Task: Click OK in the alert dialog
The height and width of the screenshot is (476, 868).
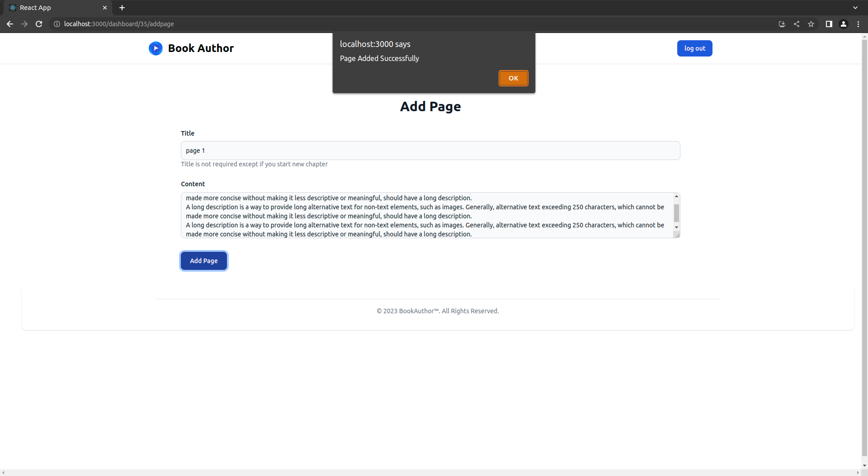Action: point(513,78)
